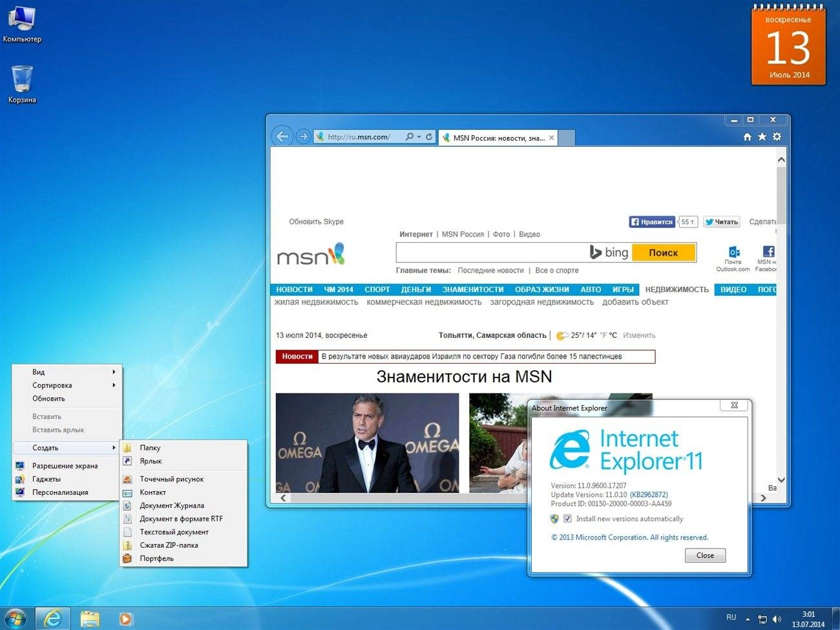Expand the Вид submenu
The image size is (840, 630).
point(67,372)
